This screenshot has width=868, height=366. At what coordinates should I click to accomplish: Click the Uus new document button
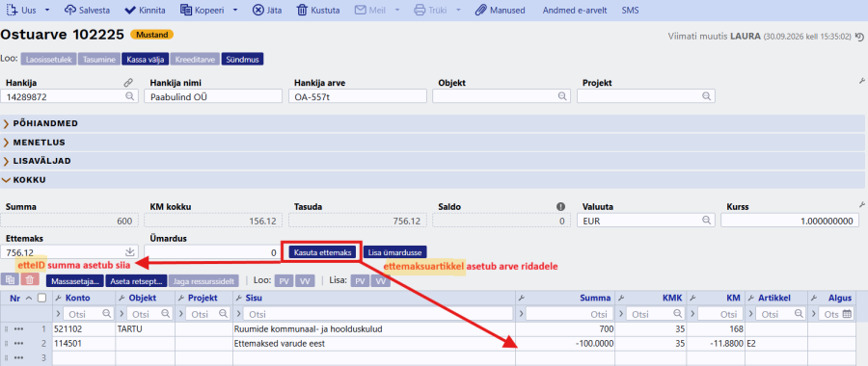coord(21,10)
